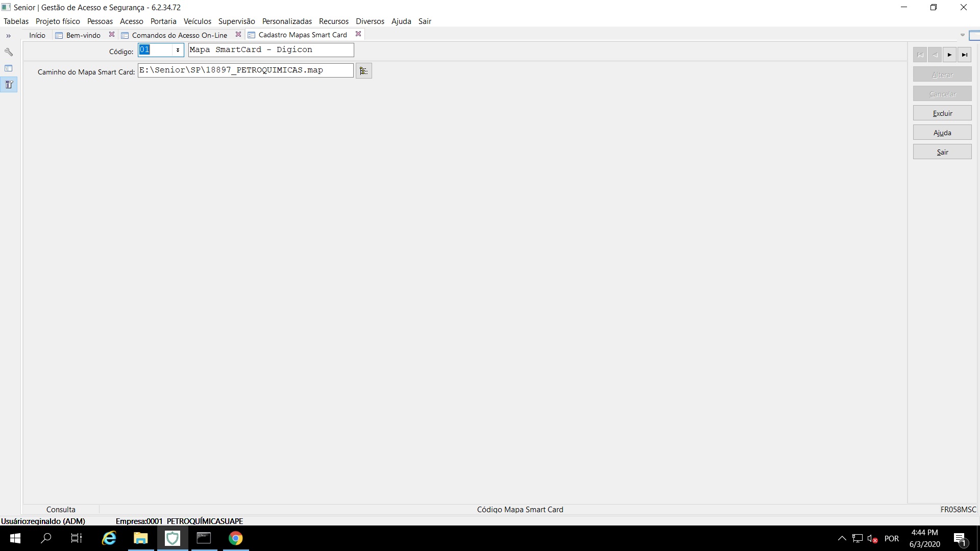Switch to Comandos do Acesso On-Line tab

tap(179, 35)
